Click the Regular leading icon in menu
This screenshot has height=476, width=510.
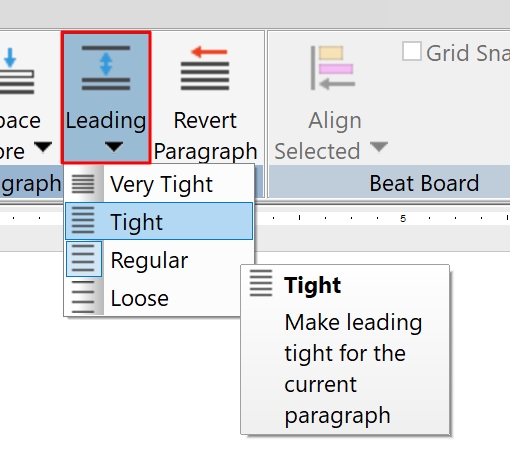coord(83,259)
